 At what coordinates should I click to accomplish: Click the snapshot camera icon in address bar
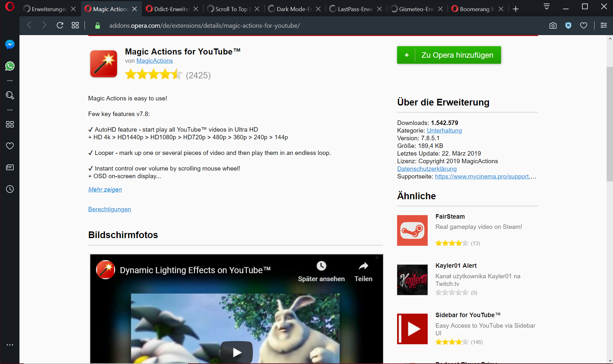click(x=553, y=25)
